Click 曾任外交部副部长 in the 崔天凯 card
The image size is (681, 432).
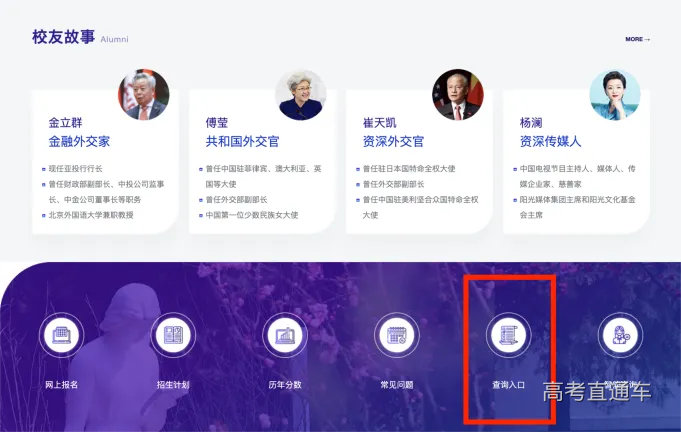393,184
